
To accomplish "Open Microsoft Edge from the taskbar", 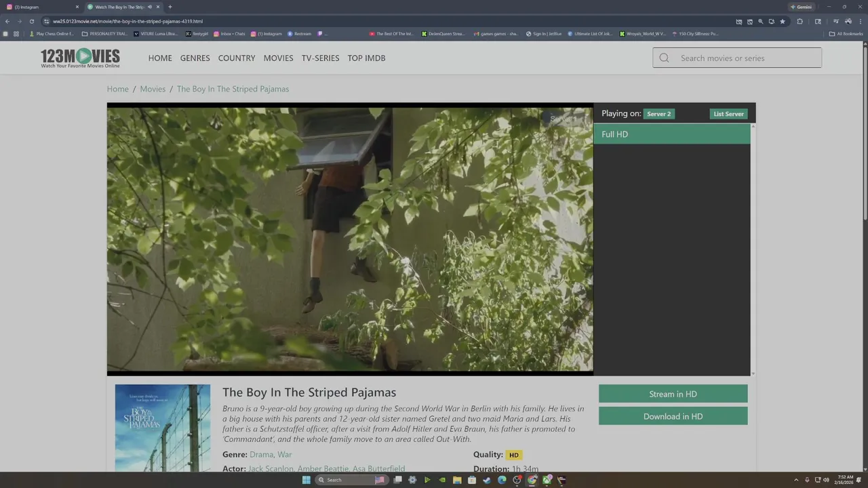I will tap(502, 480).
